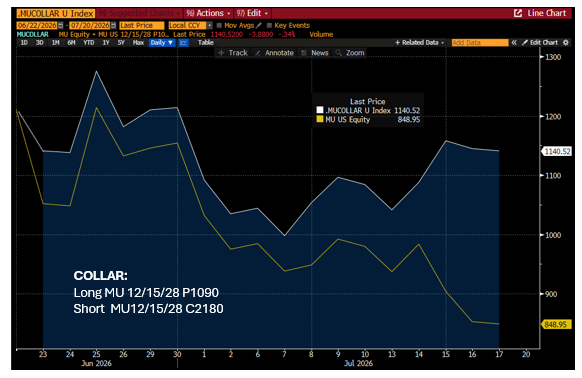Select the line chart style icon
The width and height of the screenshot is (582, 378).
(x=183, y=42)
